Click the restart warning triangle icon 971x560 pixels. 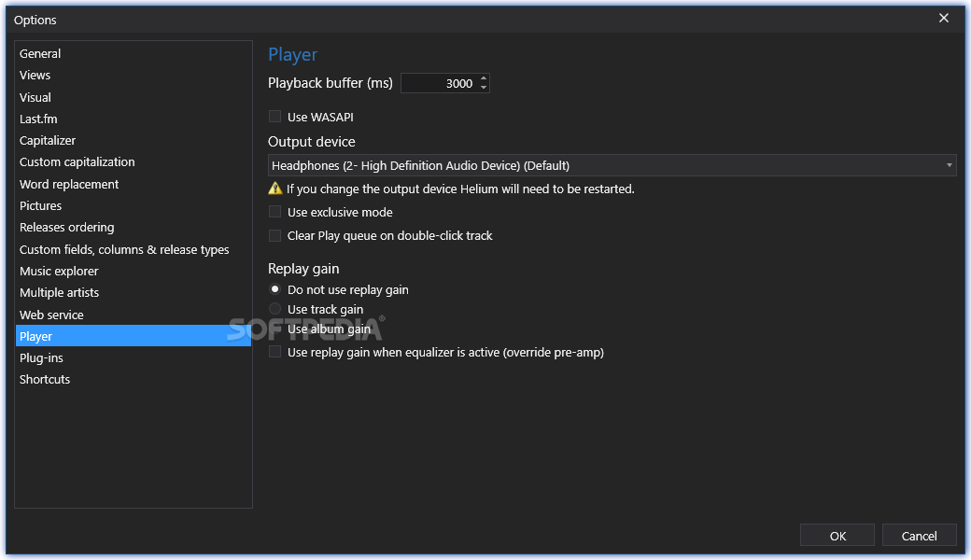[274, 189]
